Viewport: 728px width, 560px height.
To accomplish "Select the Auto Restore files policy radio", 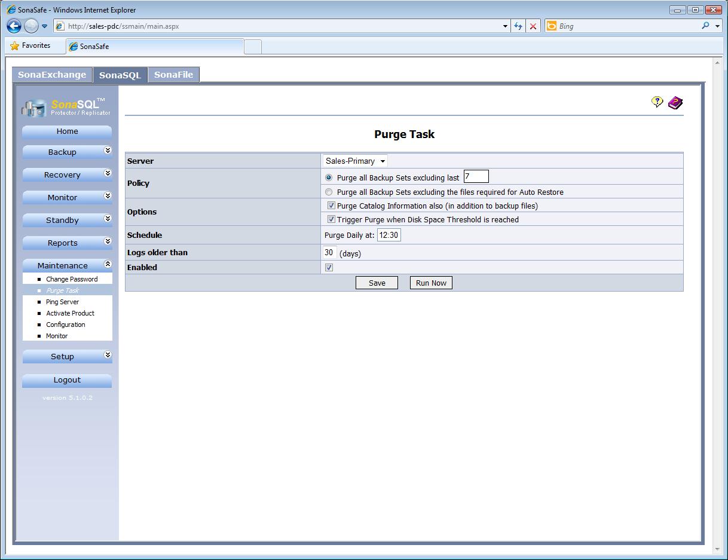I will click(329, 192).
